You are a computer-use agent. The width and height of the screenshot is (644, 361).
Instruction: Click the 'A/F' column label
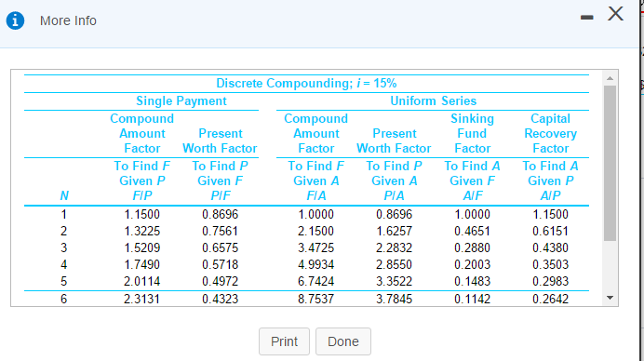pyautogui.click(x=473, y=195)
